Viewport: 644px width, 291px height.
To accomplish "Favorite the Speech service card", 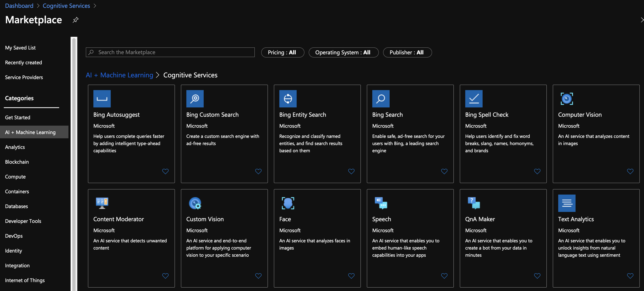I will pos(445,276).
